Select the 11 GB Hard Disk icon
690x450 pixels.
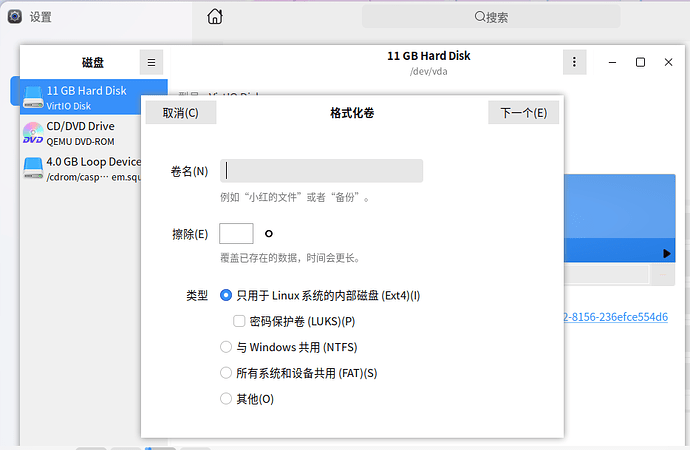coord(32,97)
